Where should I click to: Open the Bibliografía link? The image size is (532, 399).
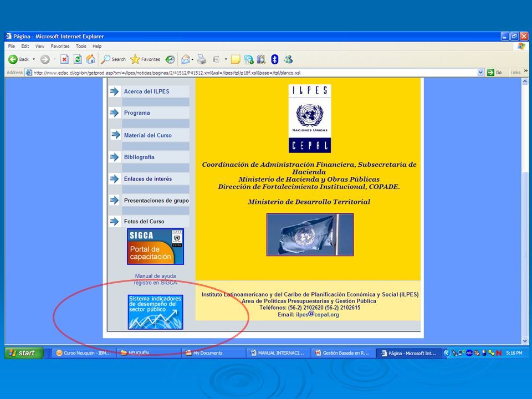coord(139,157)
